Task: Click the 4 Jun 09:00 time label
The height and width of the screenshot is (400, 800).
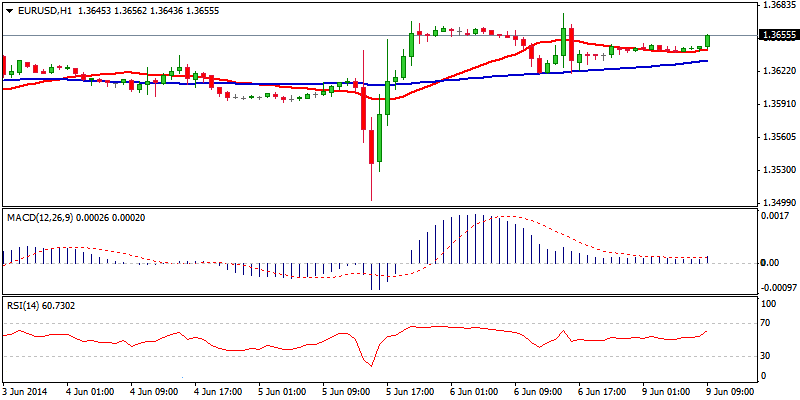Action: click(x=154, y=392)
